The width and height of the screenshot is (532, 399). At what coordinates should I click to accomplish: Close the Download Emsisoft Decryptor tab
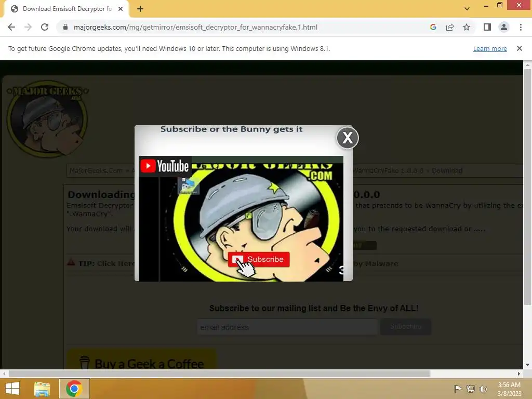(121, 9)
